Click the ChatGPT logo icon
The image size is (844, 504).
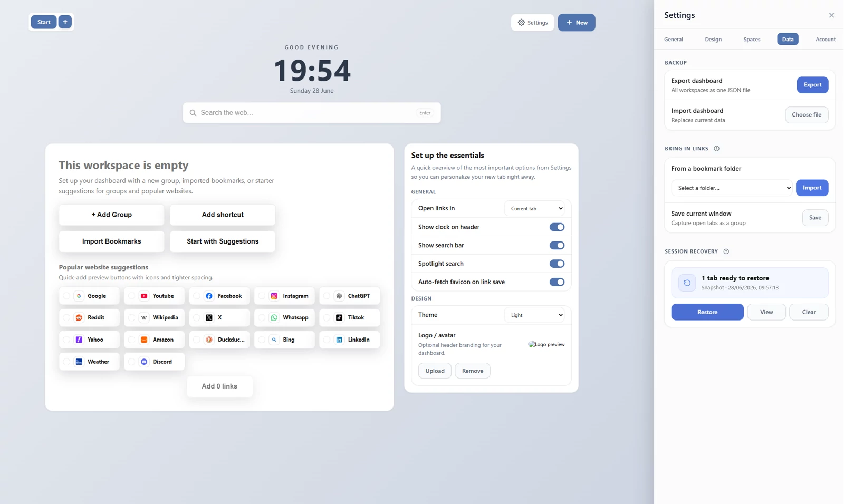click(339, 296)
